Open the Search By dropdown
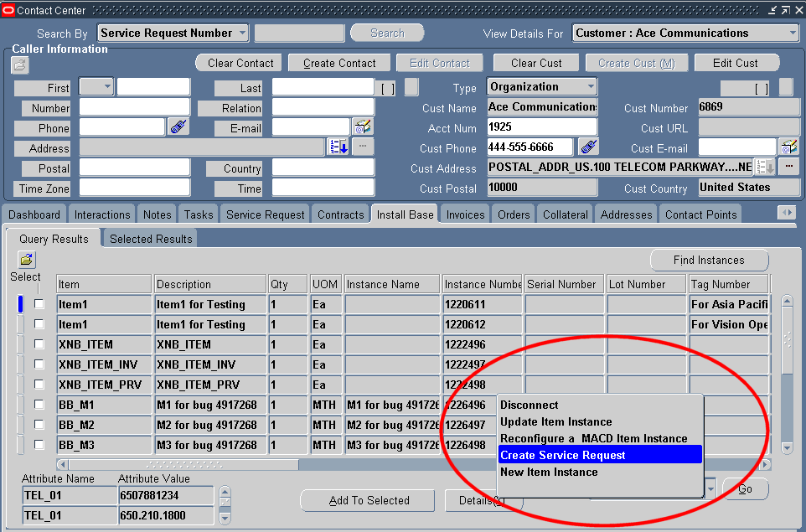806x532 pixels. tap(240, 33)
